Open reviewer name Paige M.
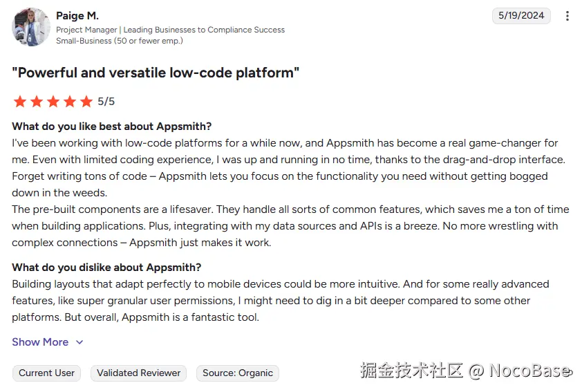 pyautogui.click(x=77, y=15)
